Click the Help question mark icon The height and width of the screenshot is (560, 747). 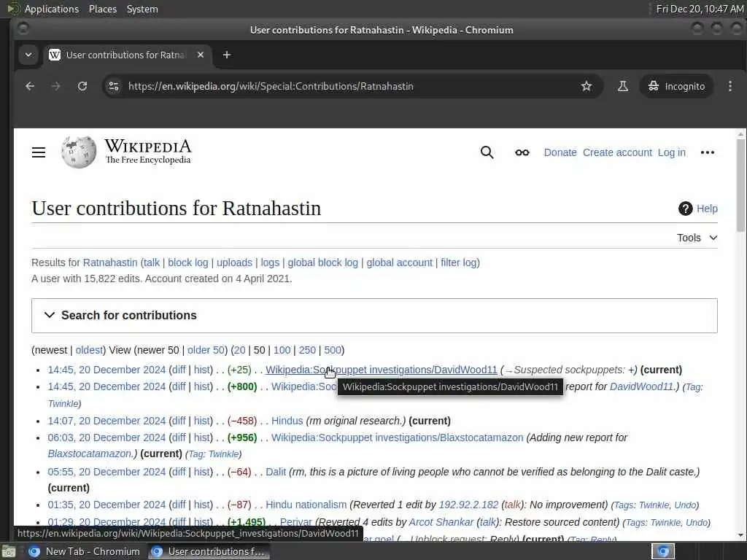pyautogui.click(x=685, y=209)
